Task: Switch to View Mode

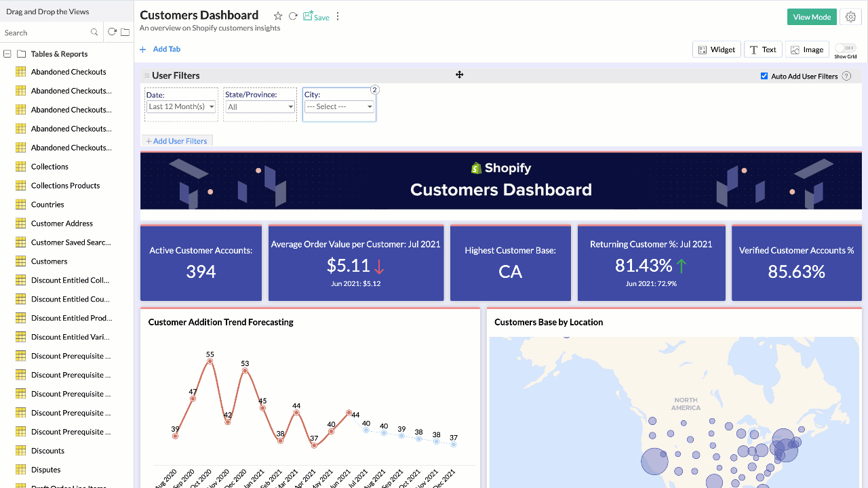Action: 811,17
